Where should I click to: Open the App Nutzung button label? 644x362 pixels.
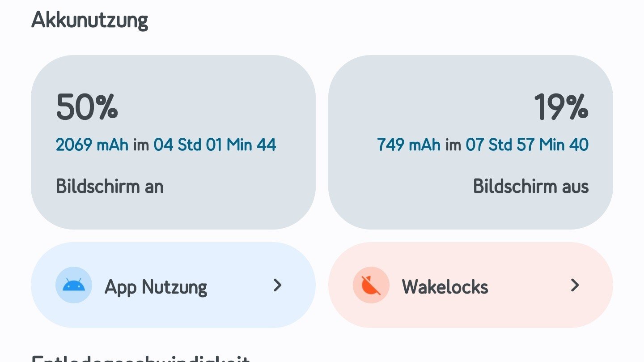coord(156,287)
